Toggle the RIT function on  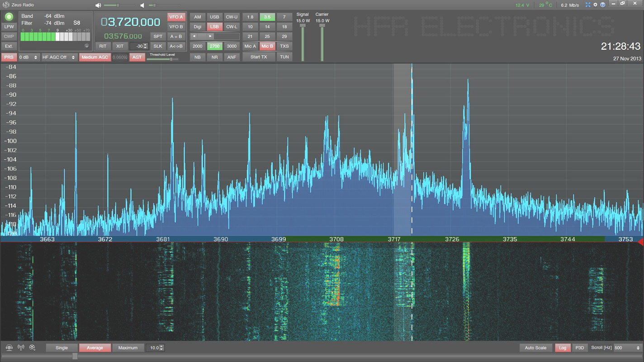[x=103, y=46]
